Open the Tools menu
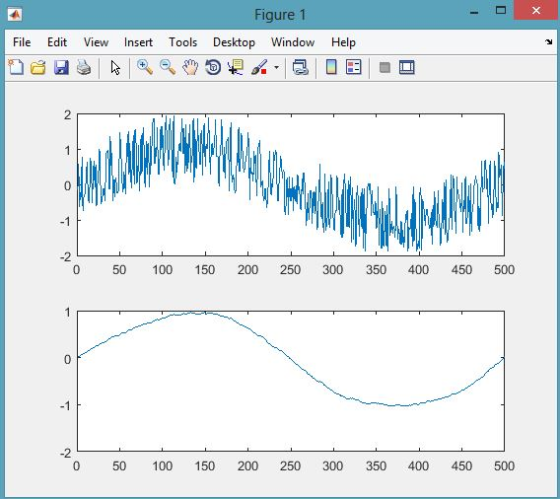The image size is (560, 499). click(183, 42)
